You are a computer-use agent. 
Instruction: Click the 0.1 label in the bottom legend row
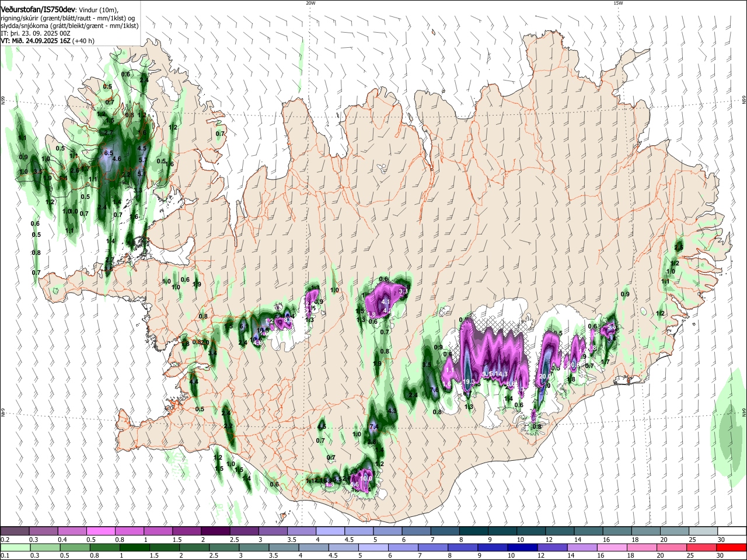[x=6, y=555]
